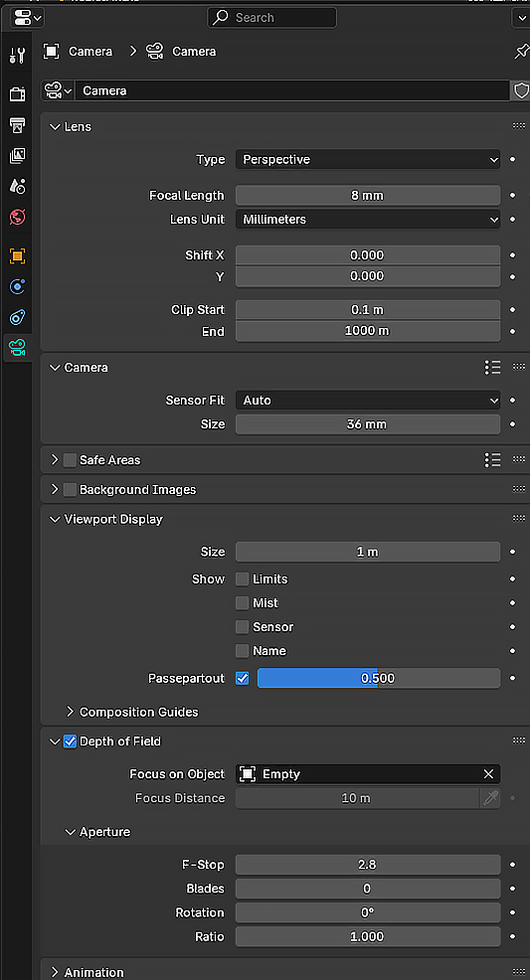This screenshot has height=980, width=530.
Task: Click the camera data icon in the breadcrumb
Action: 154,52
